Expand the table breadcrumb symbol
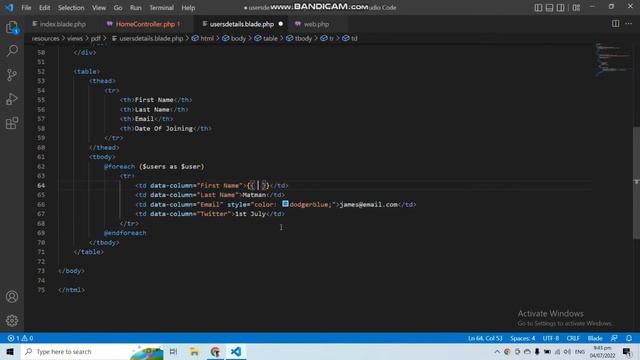This screenshot has height=360, width=640. (266, 38)
